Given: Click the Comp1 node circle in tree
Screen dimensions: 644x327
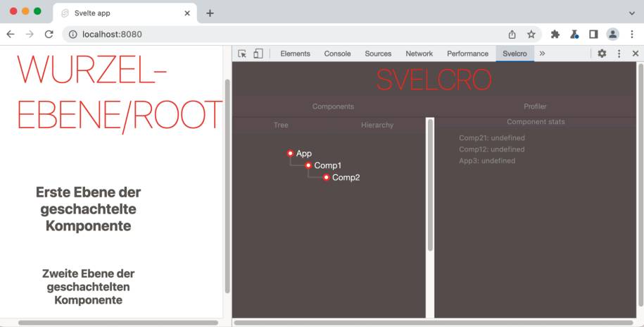Looking at the screenshot, I should coord(308,166).
